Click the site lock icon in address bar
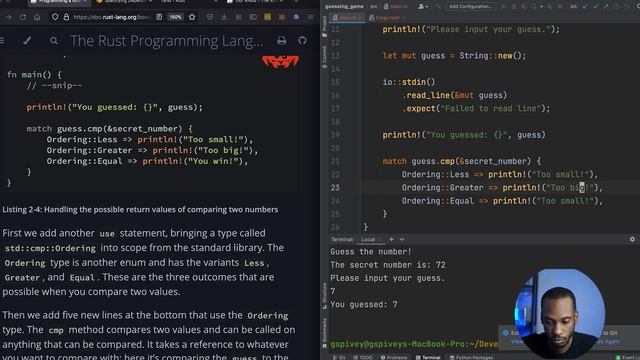This screenshot has width=640, height=360. point(66,17)
